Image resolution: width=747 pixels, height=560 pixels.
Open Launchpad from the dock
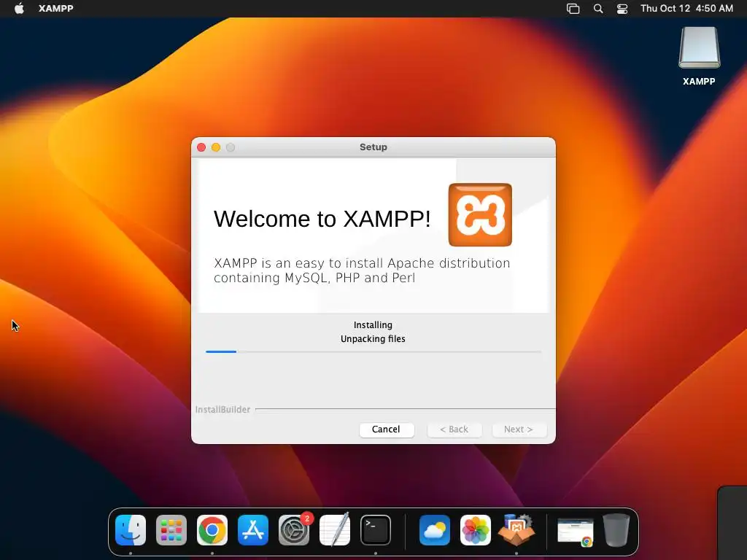click(x=171, y=530)
